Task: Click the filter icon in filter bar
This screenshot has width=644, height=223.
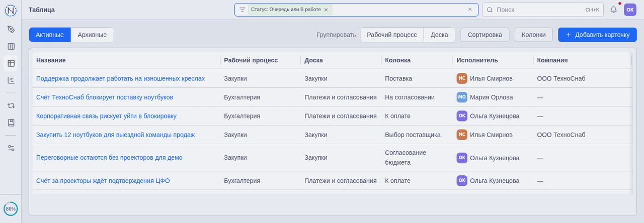Action: click(x=242, y=10)
